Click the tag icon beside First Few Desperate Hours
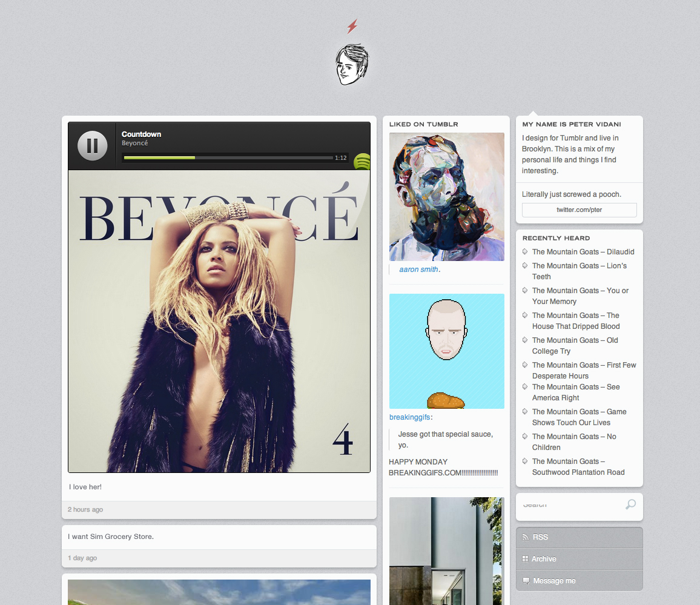 pyautogui.click(x=525, y=365)
